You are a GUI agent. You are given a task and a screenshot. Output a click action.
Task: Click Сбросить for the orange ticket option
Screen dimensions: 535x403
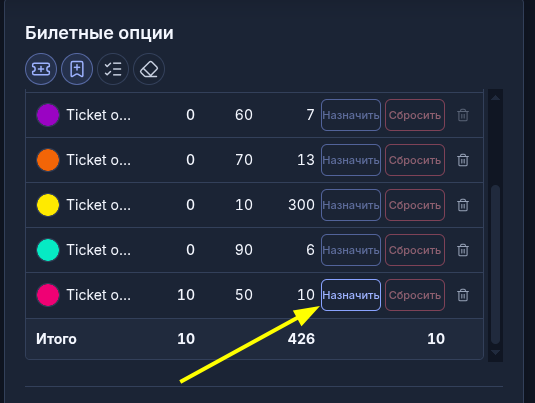(x=415, y=160)
